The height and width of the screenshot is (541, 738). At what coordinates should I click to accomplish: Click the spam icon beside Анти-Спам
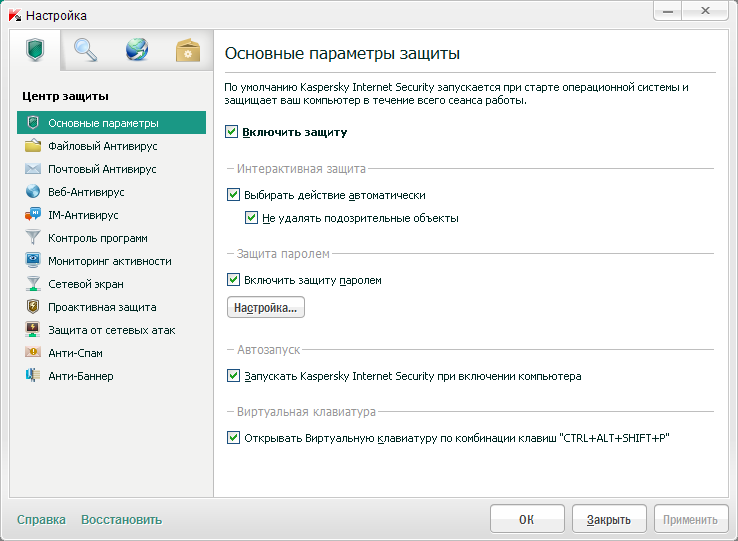[32, 352]
